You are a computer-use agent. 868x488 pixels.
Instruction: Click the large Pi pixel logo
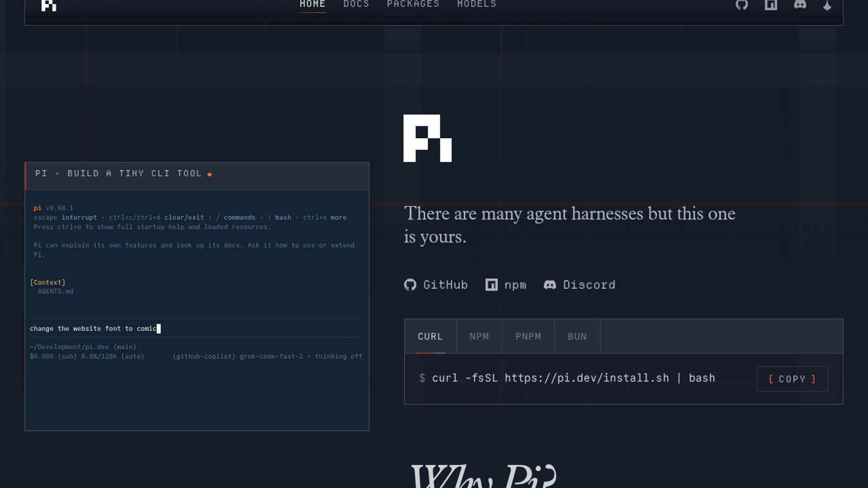coord(427,138)
